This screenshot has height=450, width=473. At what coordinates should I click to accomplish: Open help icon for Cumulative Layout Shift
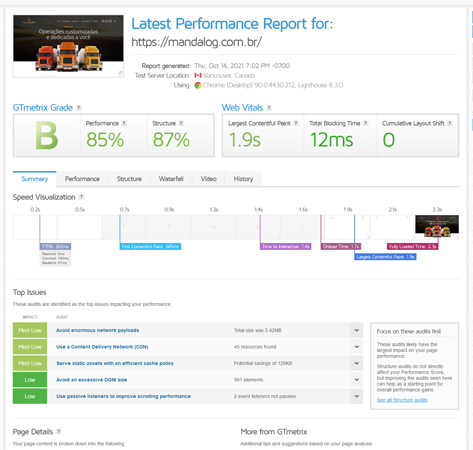point(450,123)
